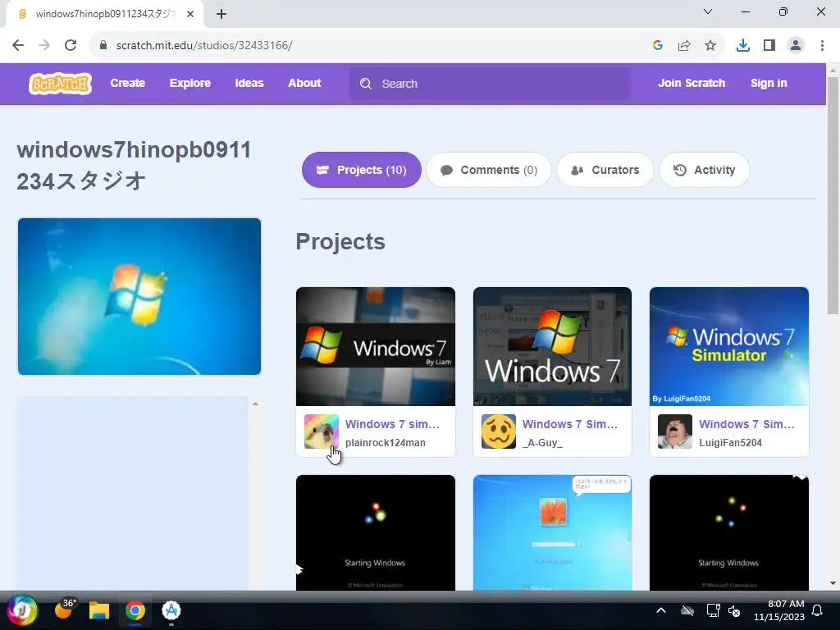
Task: Click the _A-Guy_ username
Action: click(x=542, y=442)
